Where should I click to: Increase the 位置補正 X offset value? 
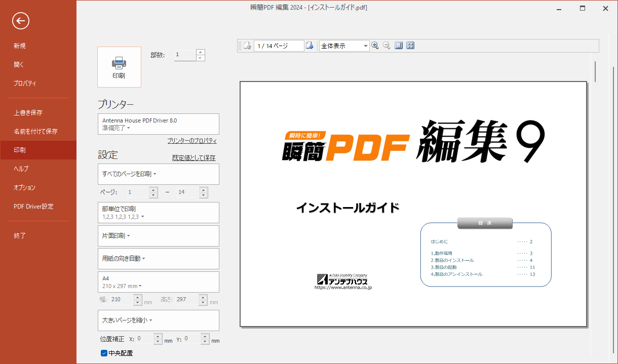point(158,336)
